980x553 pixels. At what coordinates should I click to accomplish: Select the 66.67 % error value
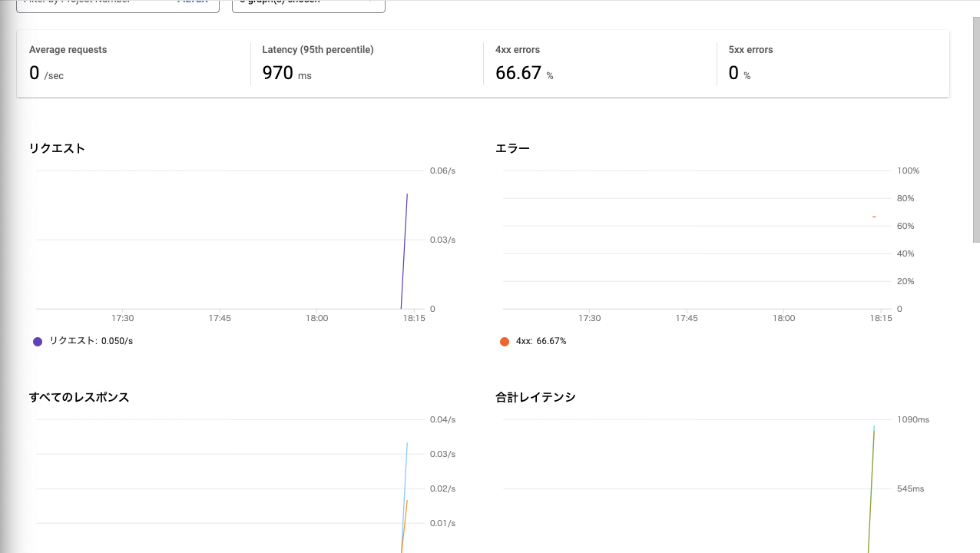pyautogui.click(x=524, y=73)
